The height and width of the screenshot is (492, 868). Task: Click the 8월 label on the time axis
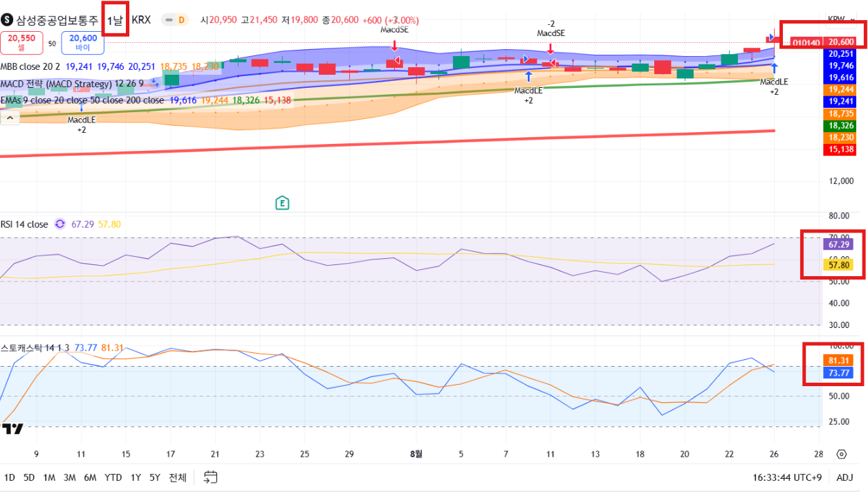coord(416,454)
